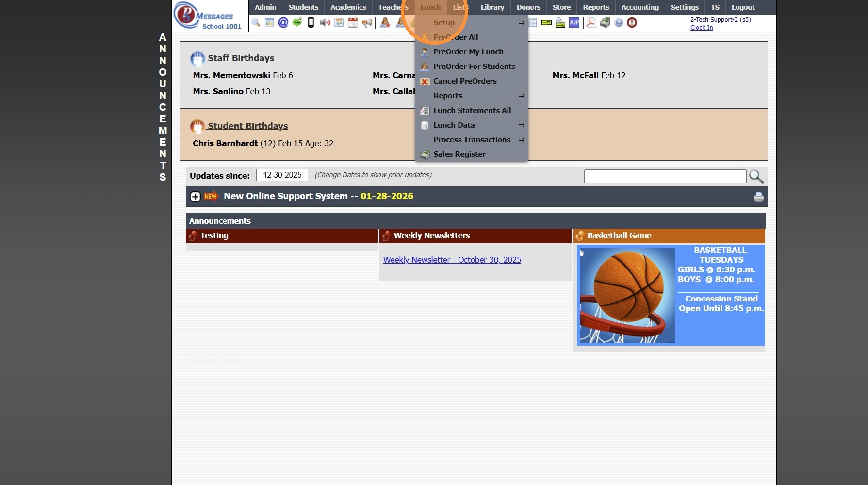Click the Chris Barnhardt birthday entry
The width and height of the screenshot is (868, 485).
tap(263, 143)
